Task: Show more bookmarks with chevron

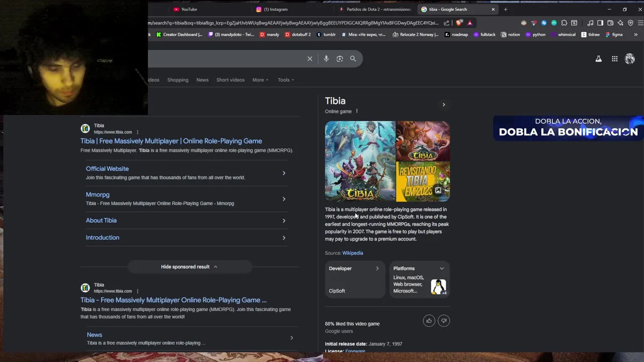Action: pos(636,35)
